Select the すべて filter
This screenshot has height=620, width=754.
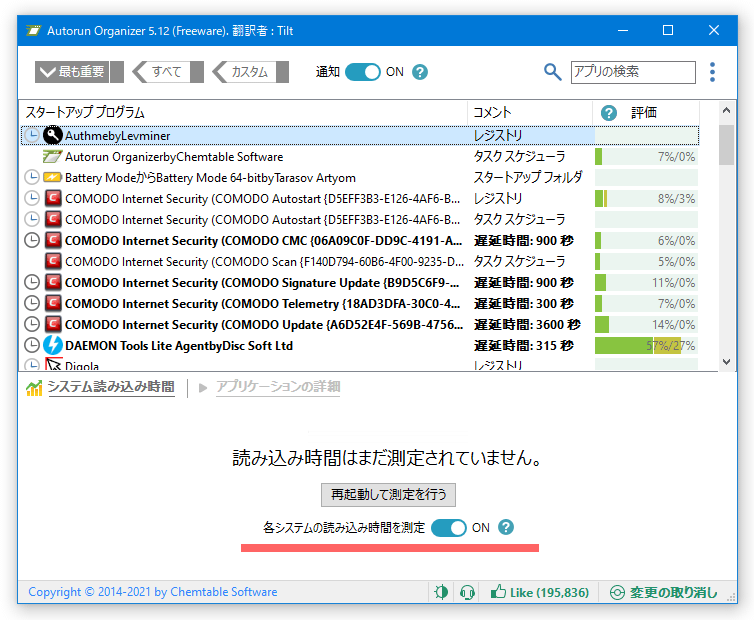click(168, 72)
